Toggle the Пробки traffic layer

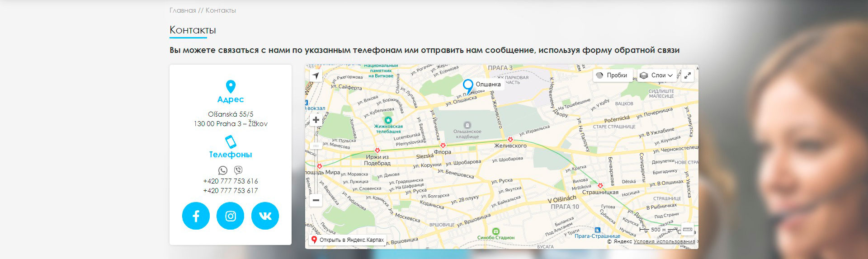(612, 75)
